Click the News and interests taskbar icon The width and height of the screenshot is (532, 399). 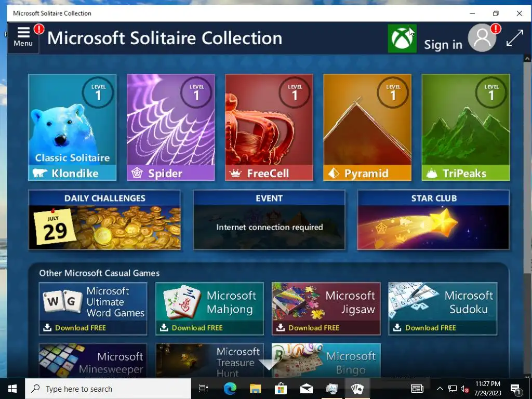point(417,389)
